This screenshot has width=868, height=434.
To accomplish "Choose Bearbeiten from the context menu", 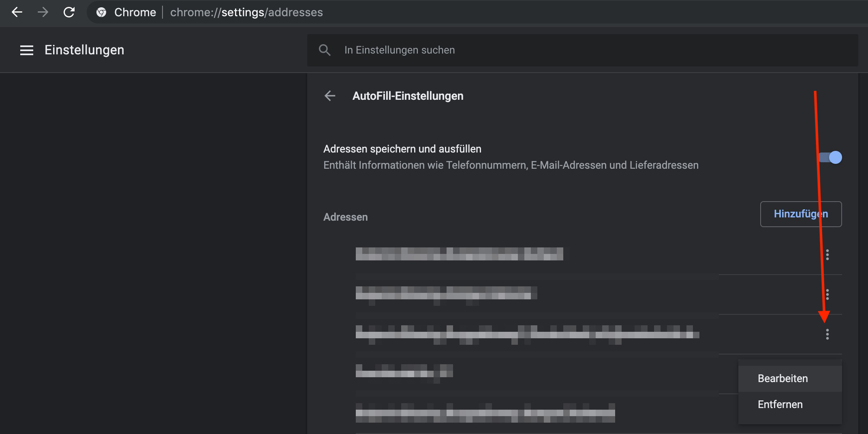I will point(790,378).
